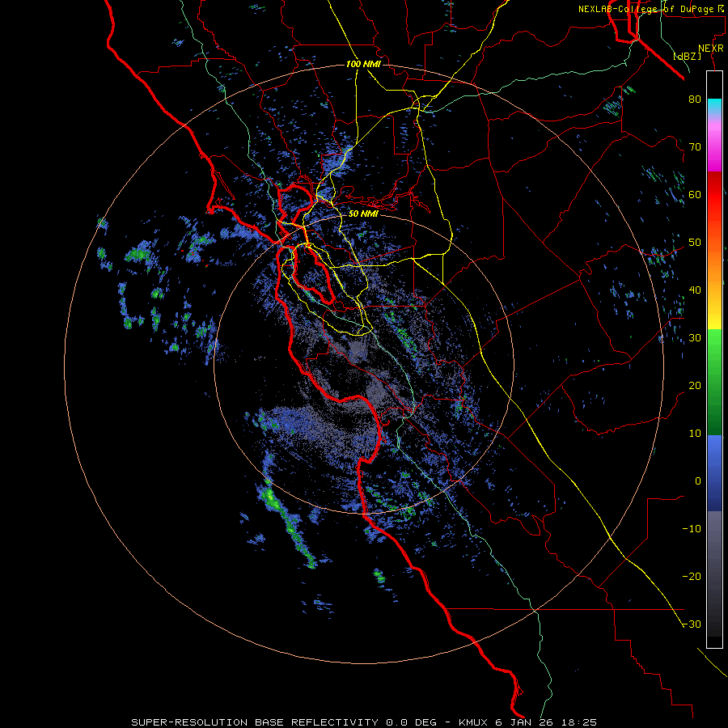
Task: Click the -20 value on the dBZ scale
Action: click(692, 576)
